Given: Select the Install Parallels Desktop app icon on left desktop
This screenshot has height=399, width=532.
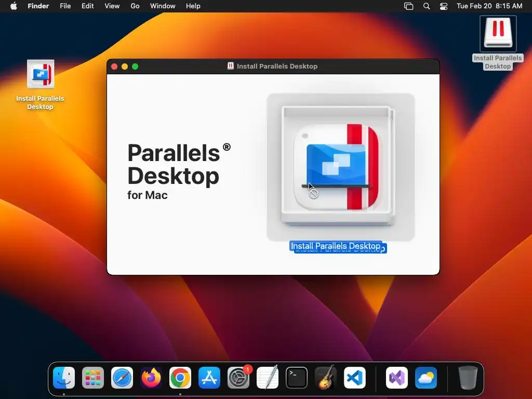Looking at the screenshot, I should (x=41, y=74).
